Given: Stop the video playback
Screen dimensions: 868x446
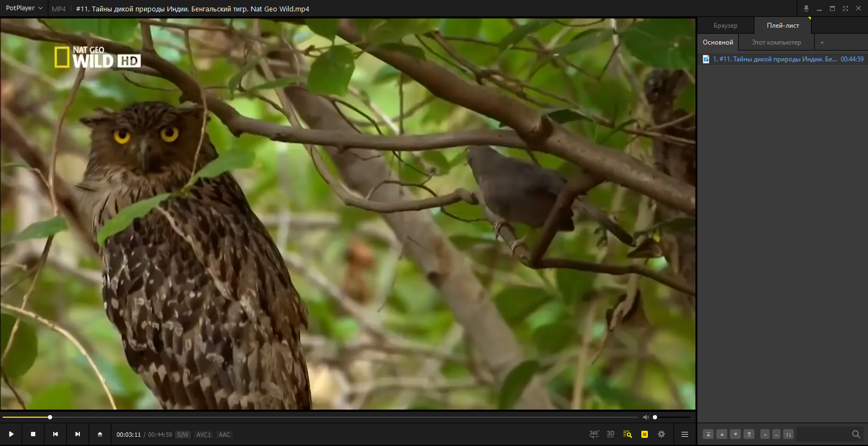Looking at the screenshot, I should click(x=33, y=434).
